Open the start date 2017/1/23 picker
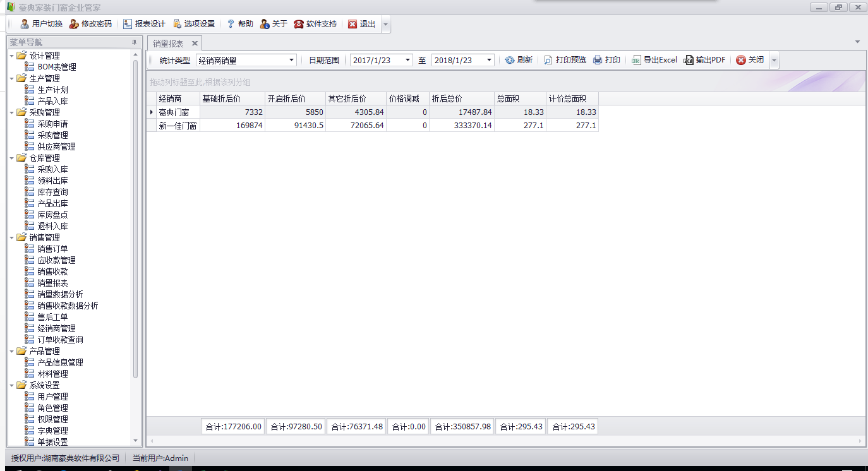The image size is (868, 471). pos(407,60)
